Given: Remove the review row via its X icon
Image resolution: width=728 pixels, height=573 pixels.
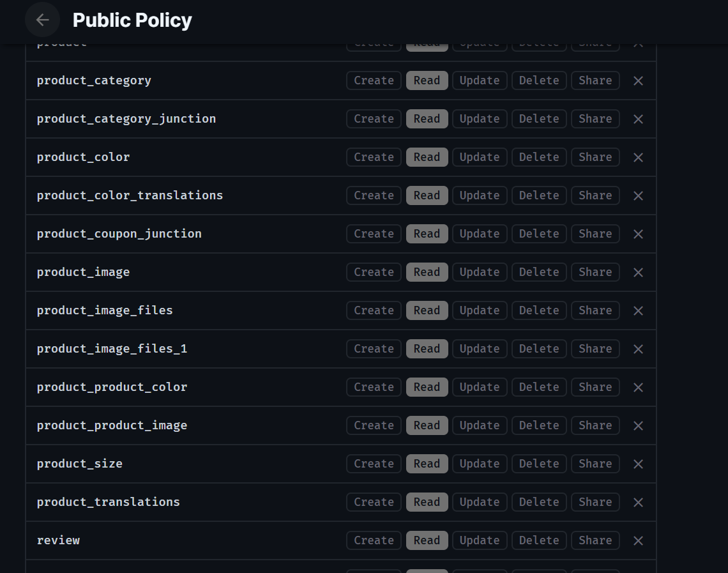Looking at the screenshot, I should 638,540.
